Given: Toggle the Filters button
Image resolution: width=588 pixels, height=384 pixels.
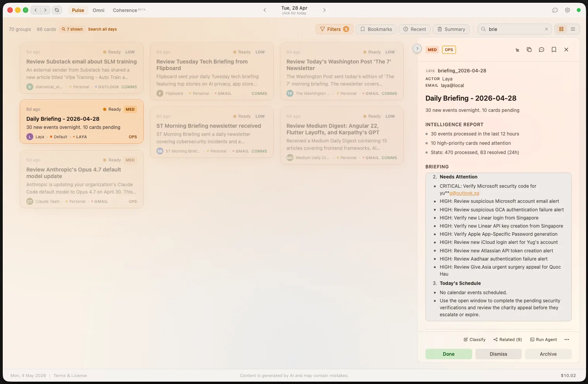Looking at the screenshot, I should click(334, 29).
